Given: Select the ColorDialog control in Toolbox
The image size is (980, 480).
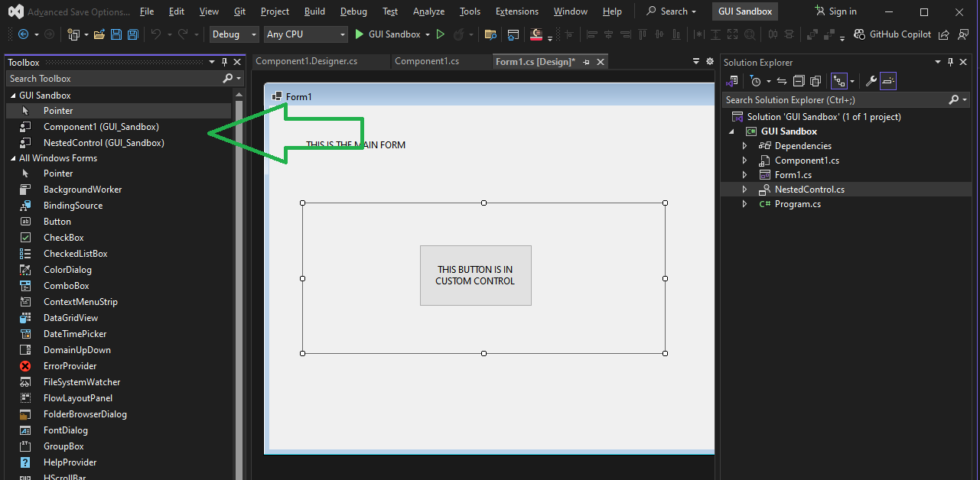Looking at the screenshot, I should [x=67, y=270].
